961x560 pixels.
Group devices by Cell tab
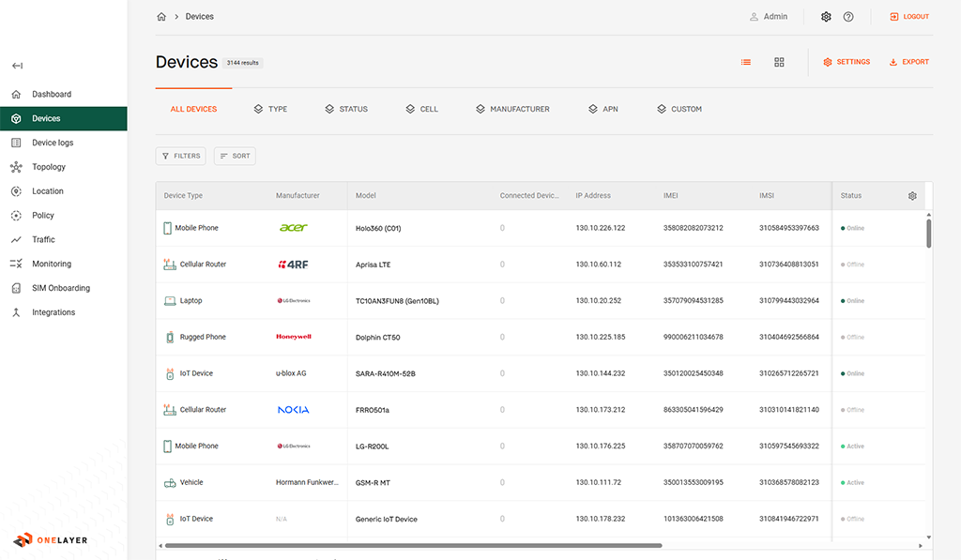421,109
